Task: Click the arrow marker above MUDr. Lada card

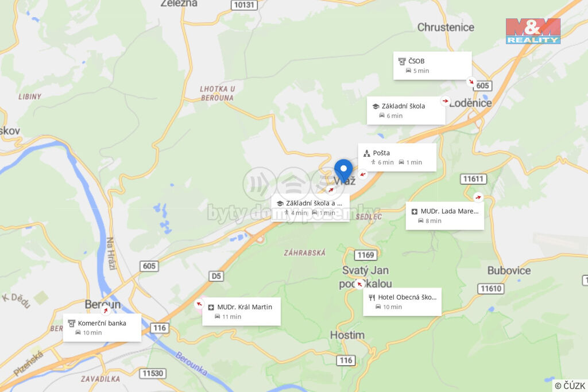Action: [478, 197]
